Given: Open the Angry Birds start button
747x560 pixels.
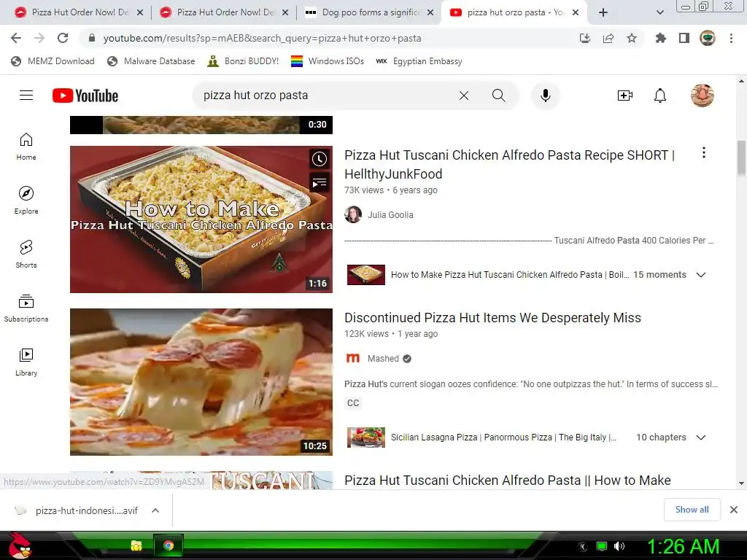Looking at the screenshot, I should tap(19, 545).
